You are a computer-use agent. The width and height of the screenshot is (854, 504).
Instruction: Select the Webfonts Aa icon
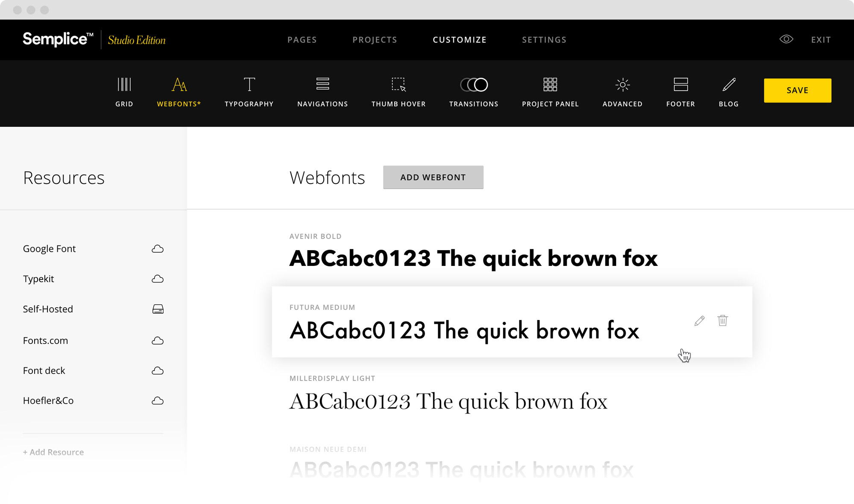pos(179,84)
